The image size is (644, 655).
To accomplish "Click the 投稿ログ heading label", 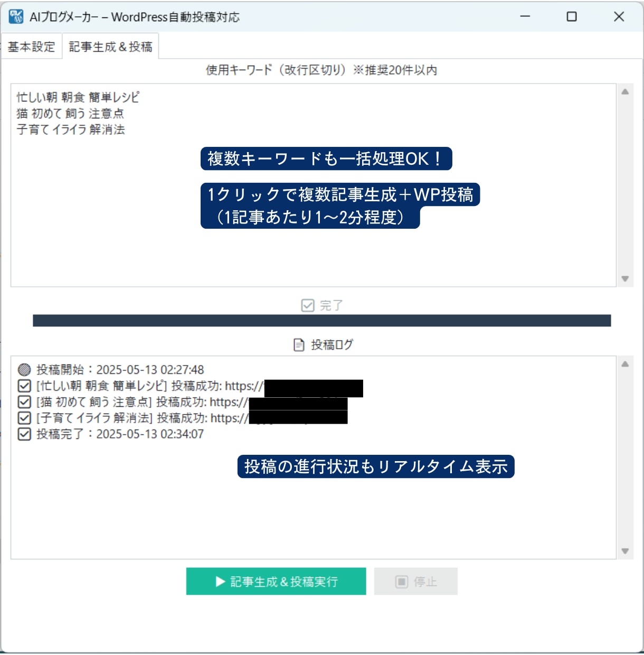I will [332, 345].
